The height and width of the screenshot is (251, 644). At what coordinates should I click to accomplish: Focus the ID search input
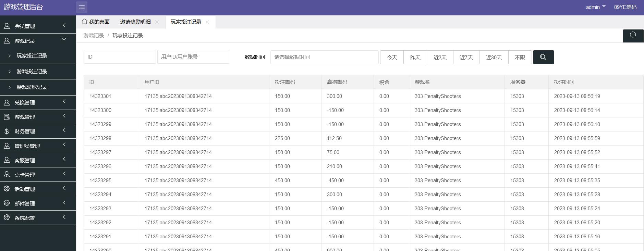[x=120, y=57]
